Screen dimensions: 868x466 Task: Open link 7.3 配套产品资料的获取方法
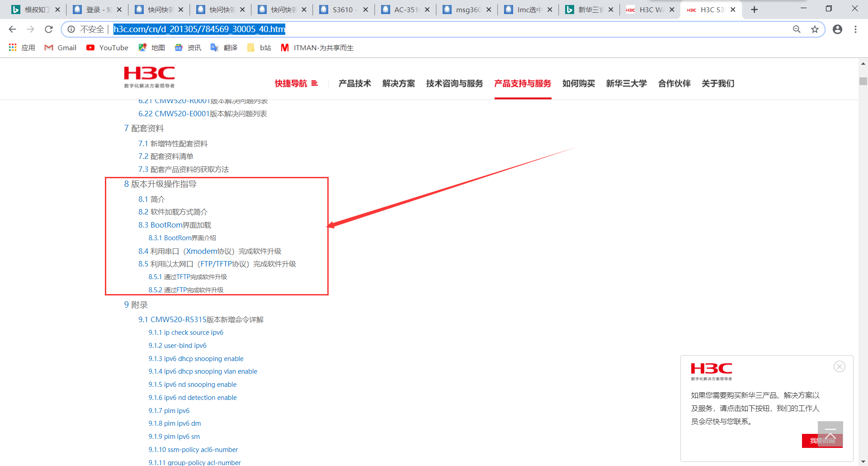184,169
